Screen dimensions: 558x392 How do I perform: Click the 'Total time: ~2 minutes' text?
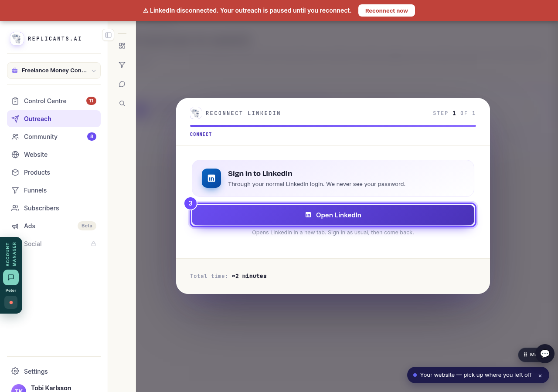[x=228, y=276]
